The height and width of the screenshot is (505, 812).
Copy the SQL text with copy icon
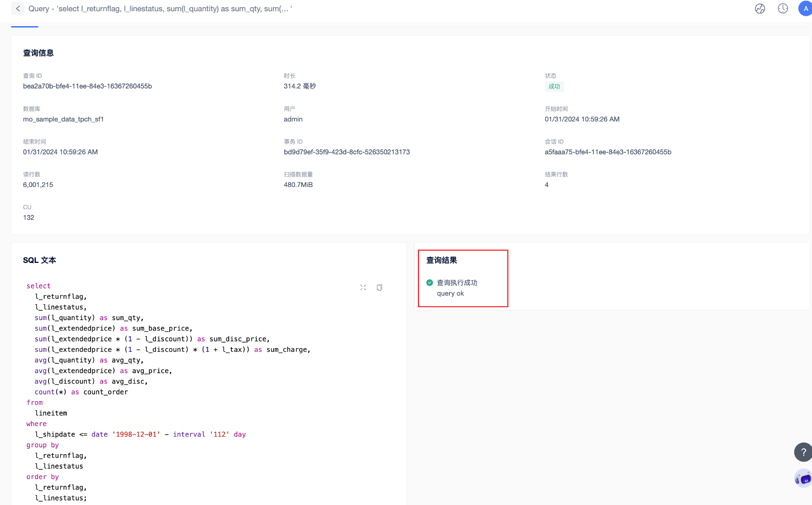[x=379, y=287]
